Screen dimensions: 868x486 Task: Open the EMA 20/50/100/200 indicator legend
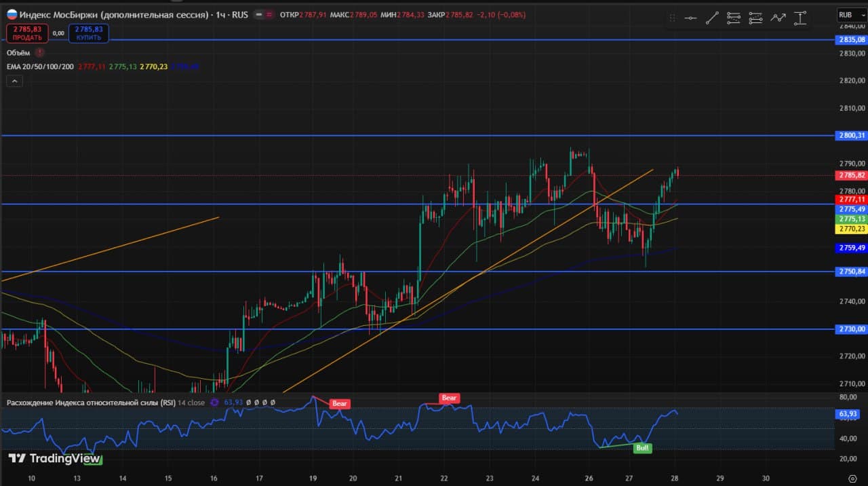pos(40,67)
